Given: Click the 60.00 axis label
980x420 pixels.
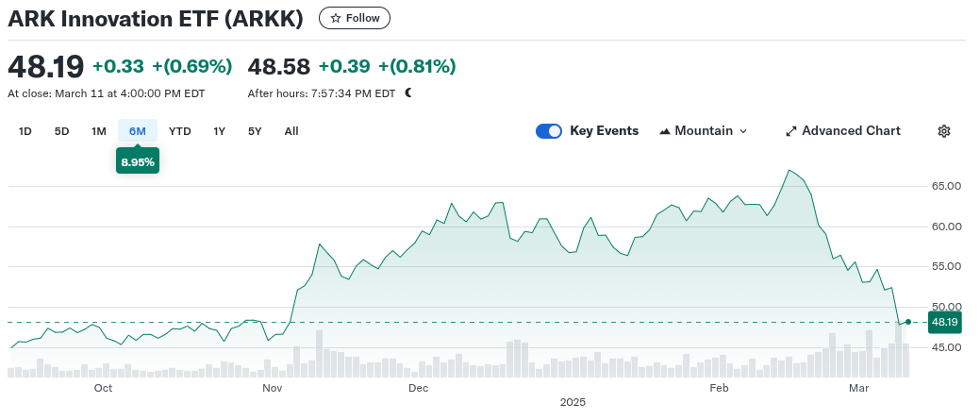Looking at the screenshot, I should (946, 227).
